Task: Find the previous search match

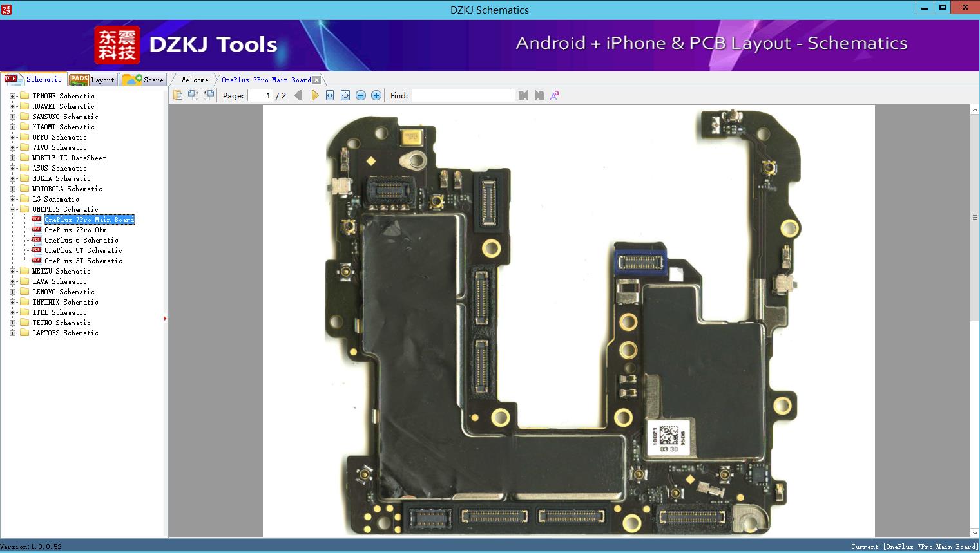Action: tap(523, 95)
